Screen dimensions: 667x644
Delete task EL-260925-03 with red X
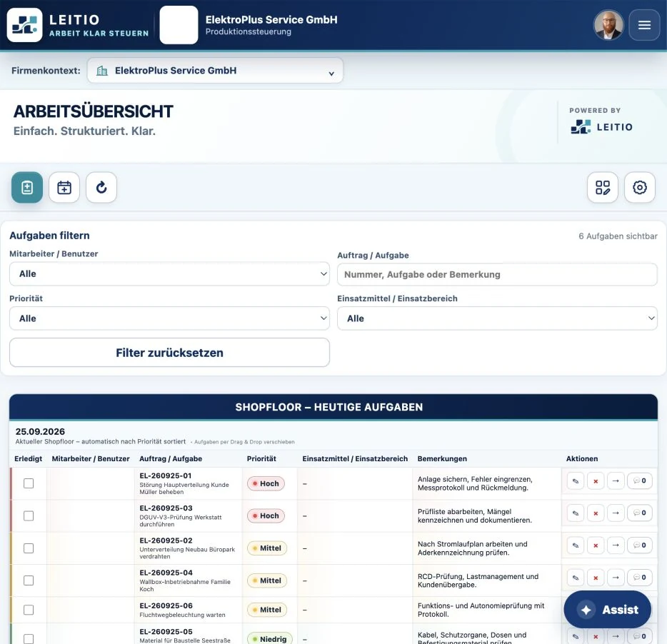pyautogui.click(x=596, y=513)
